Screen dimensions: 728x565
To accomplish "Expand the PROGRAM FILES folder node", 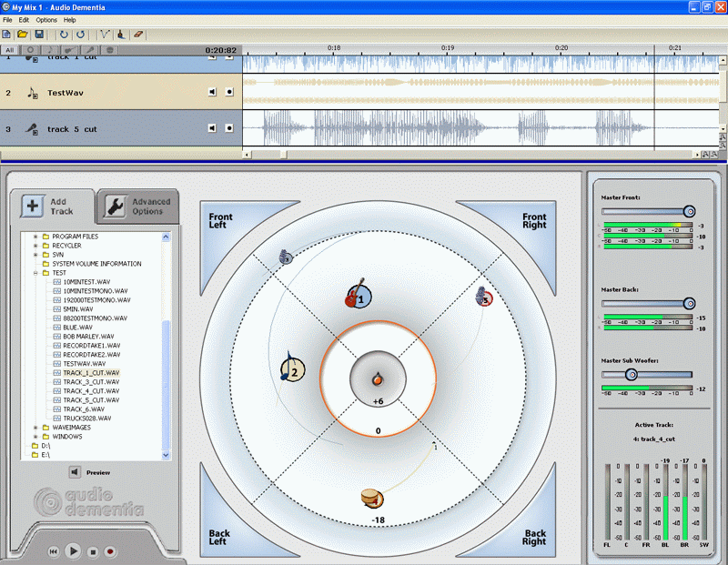I will tap(35, 237).
